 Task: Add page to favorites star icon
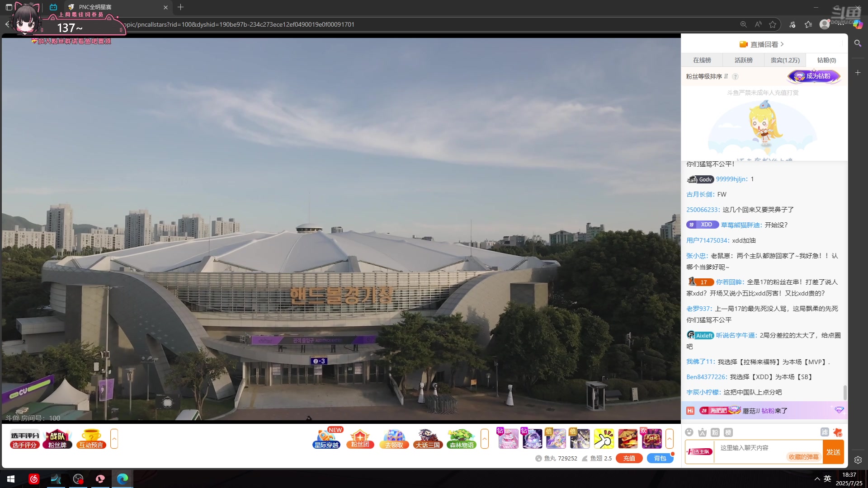click(x=773, y=24)
